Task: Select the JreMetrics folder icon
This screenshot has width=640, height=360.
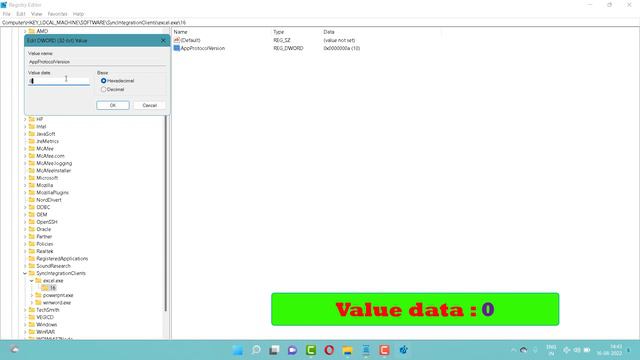Action: coord(32,141)
